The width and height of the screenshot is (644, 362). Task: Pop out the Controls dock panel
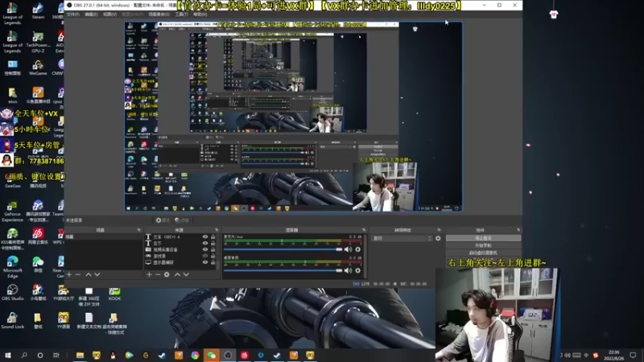518,230
